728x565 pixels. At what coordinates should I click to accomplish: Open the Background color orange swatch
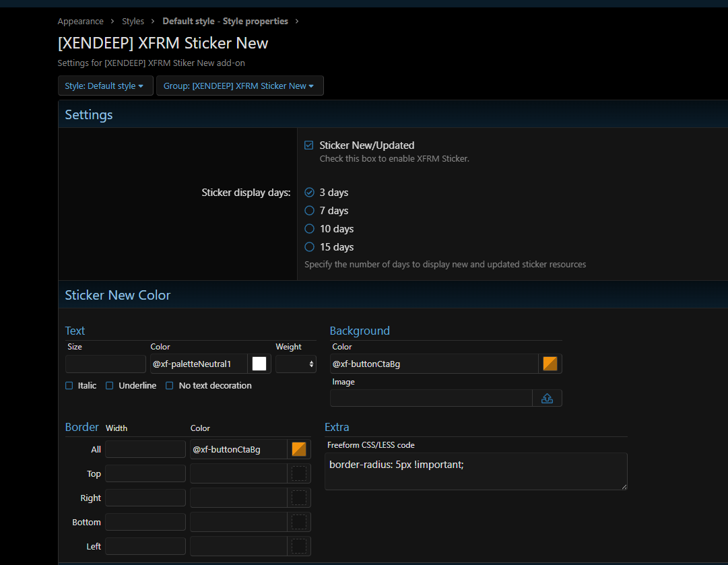coord(550,364)
